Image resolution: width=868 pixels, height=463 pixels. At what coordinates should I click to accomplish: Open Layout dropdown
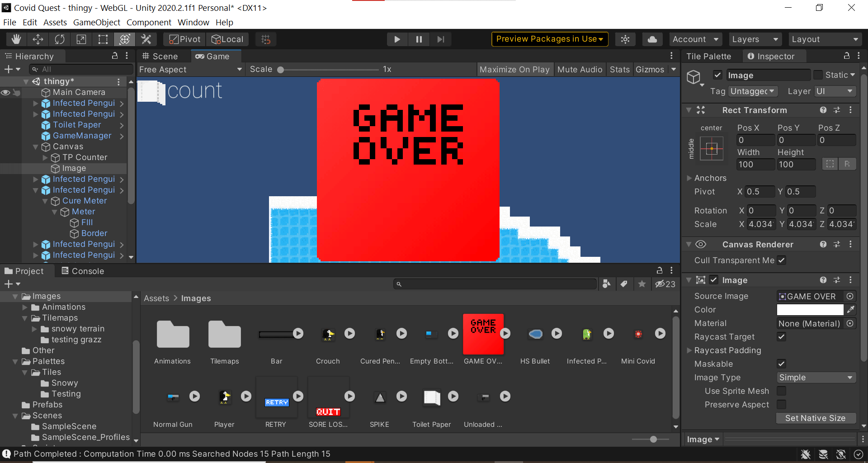(x=825, y=39)
